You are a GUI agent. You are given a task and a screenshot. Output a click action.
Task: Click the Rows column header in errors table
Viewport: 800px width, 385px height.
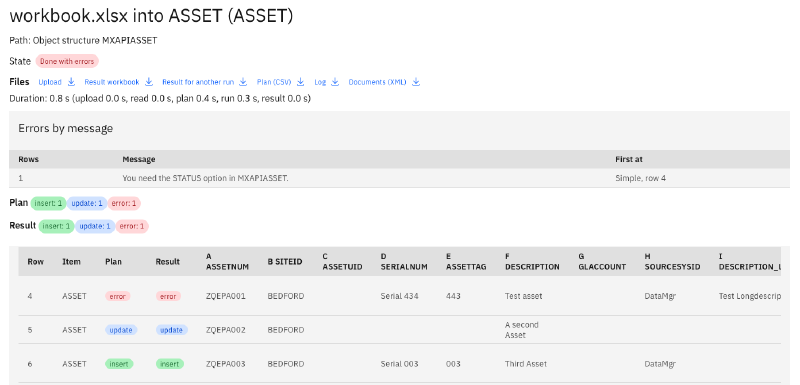(29, 159)
